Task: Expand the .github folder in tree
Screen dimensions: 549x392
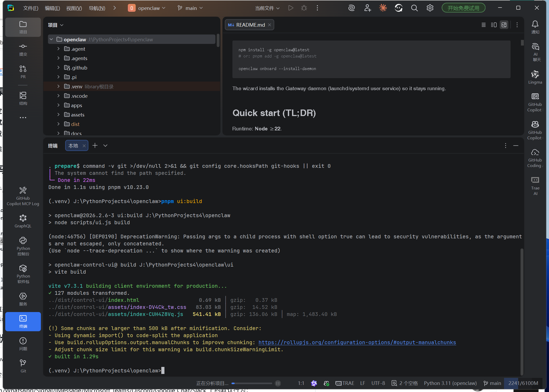Action: click(58, 68)
